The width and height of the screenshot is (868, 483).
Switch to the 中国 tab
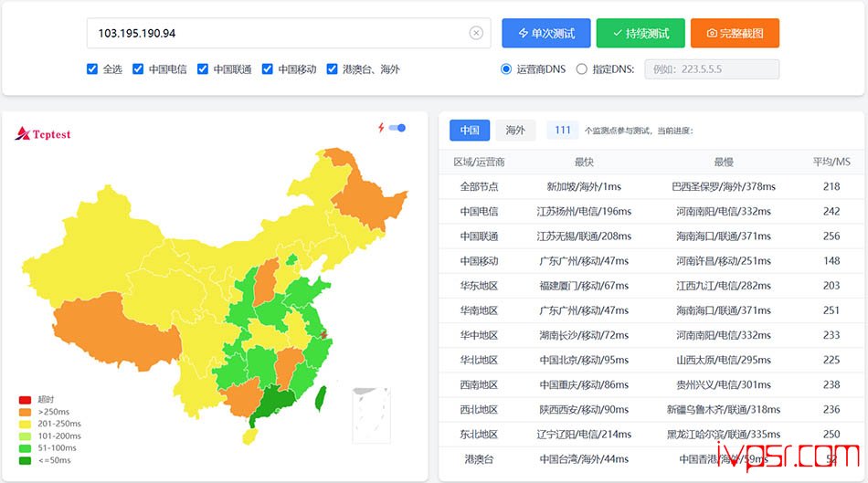pos(470,130)
